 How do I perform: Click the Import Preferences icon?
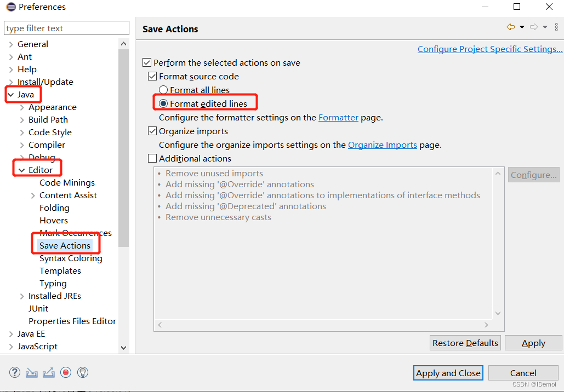(31, 372)
